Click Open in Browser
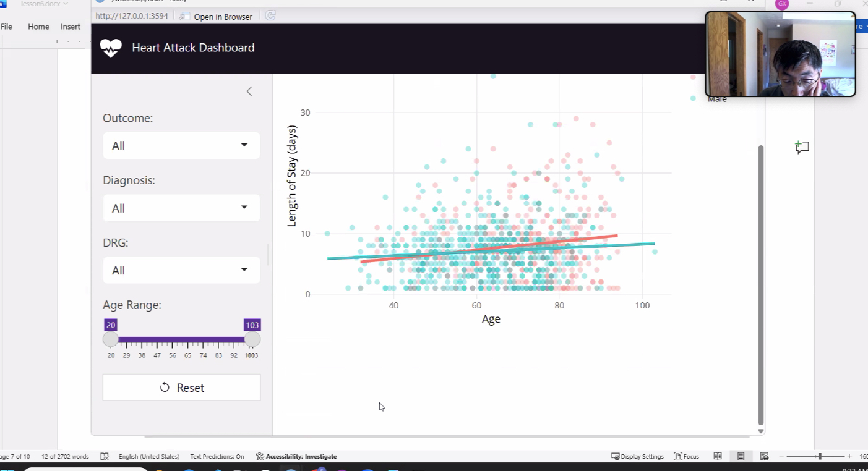The height and width of the screenshot is (471, 868). pos(217,17)
